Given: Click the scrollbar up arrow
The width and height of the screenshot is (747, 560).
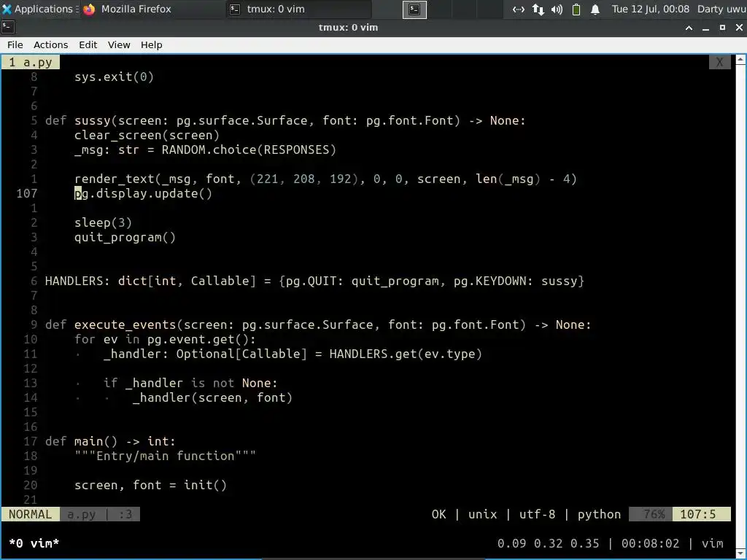Looking at the screenshot, I should tap(741, 60).
